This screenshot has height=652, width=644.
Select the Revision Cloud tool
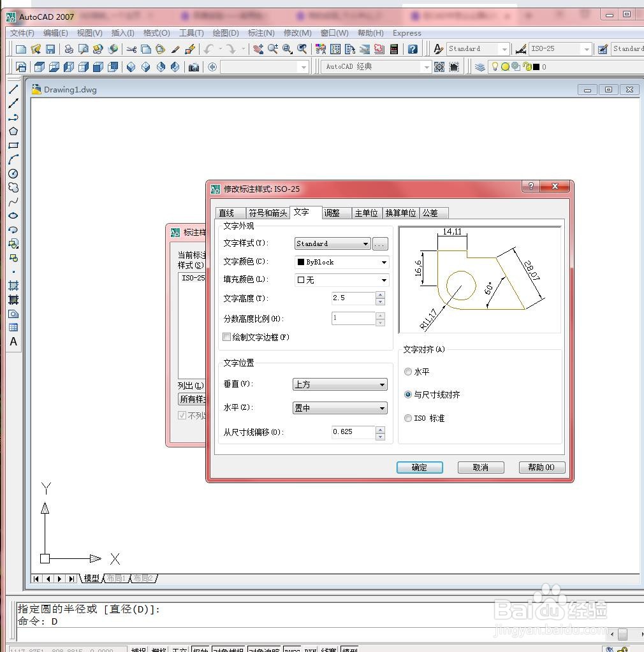pos(13,187)
